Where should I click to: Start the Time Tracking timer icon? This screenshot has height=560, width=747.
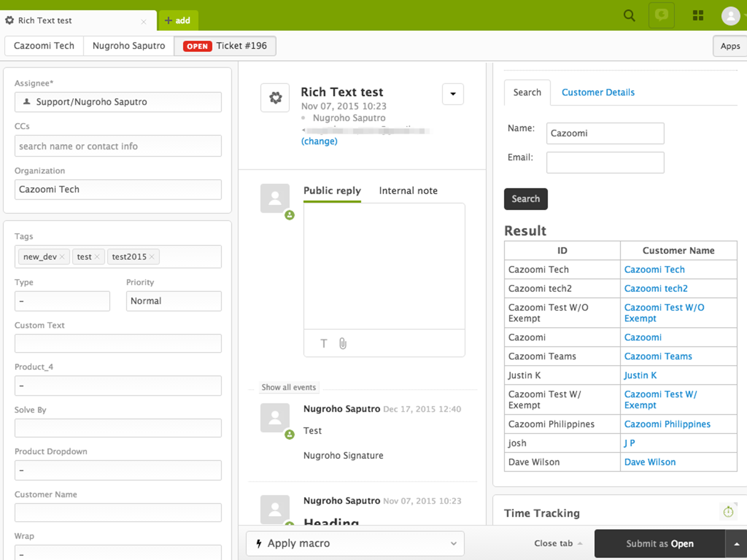728,512
